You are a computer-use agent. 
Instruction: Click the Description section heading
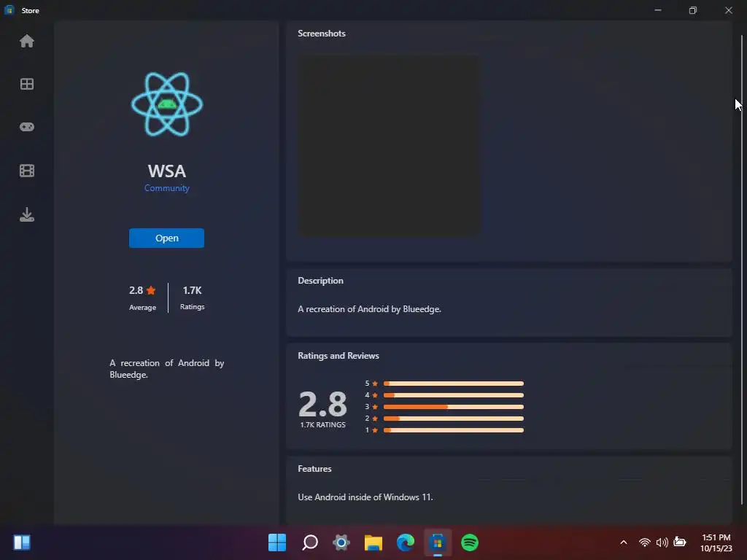pyautogui.click(x=321, y=281)
